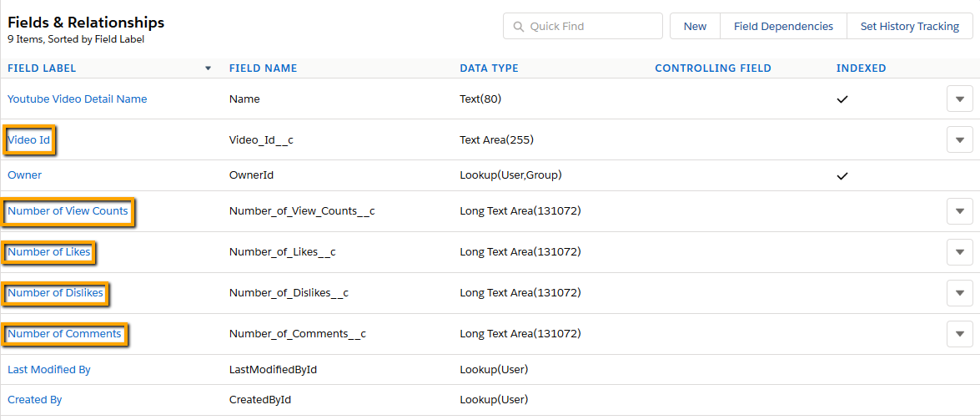Open the Youtube Video Detail Name field link
The image size is (980, 420).
point(77,99)
